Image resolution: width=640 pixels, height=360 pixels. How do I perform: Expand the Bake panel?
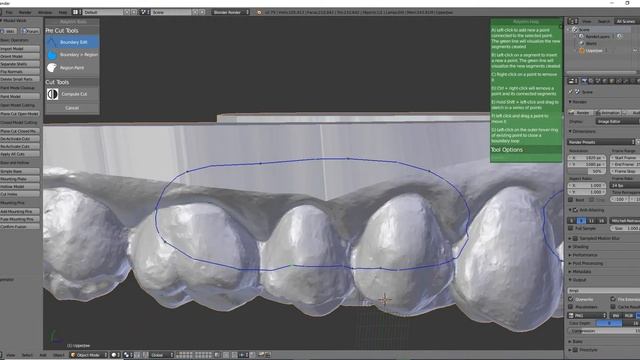pos(576,342)
